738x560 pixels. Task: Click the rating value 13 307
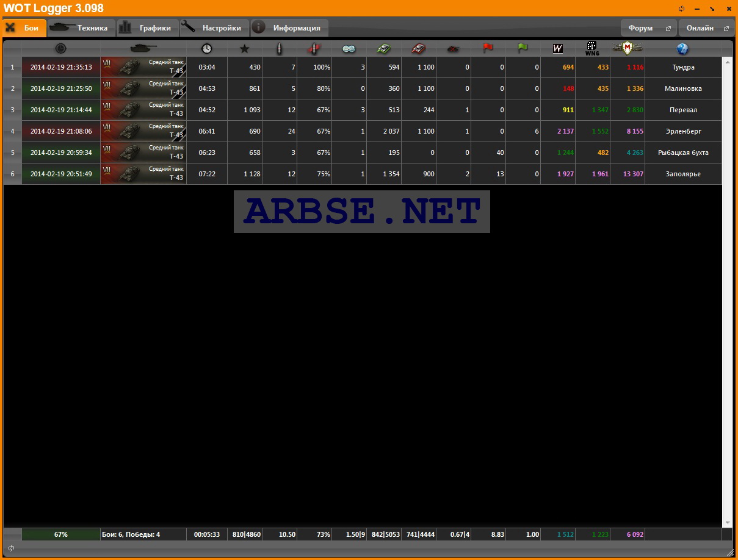(x=633, y=174)
